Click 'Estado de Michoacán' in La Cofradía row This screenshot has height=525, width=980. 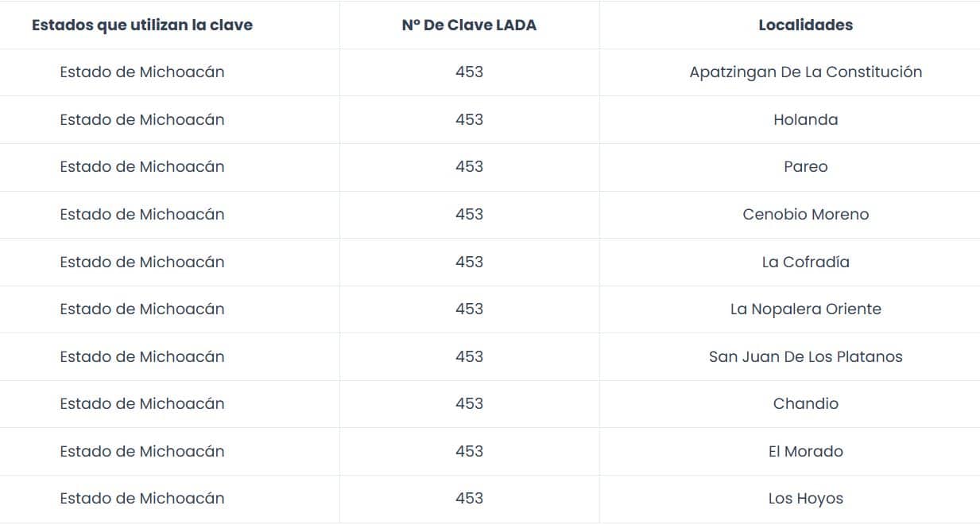coord(142,262)
